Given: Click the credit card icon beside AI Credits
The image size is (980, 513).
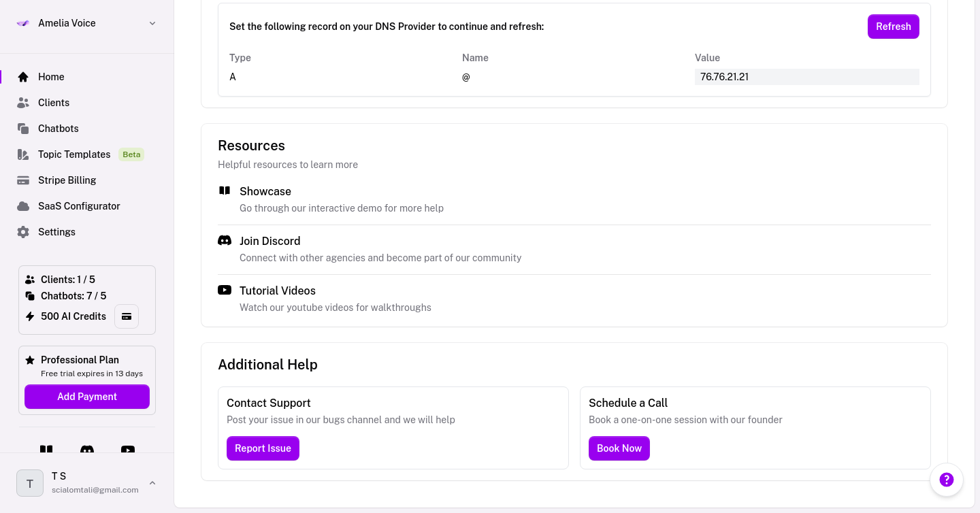Looking at the screenshot, I should pos(127,316).
